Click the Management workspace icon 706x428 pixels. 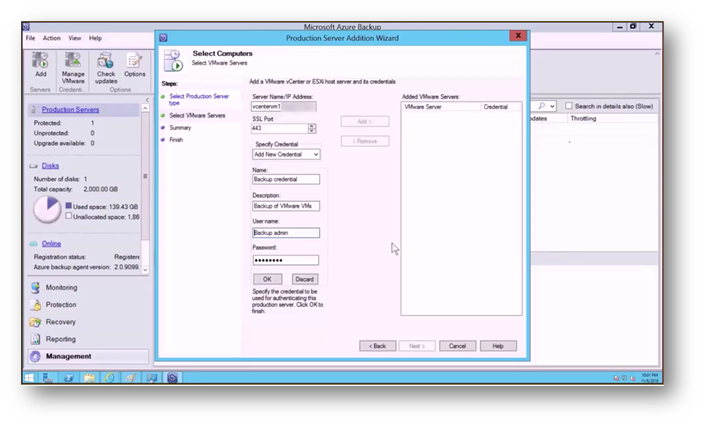[36, 356]
